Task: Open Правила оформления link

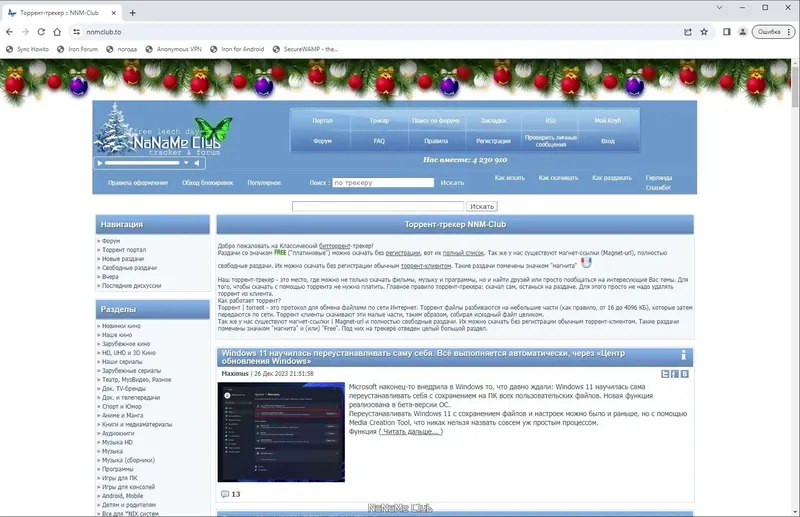Action: coord(138,183)
